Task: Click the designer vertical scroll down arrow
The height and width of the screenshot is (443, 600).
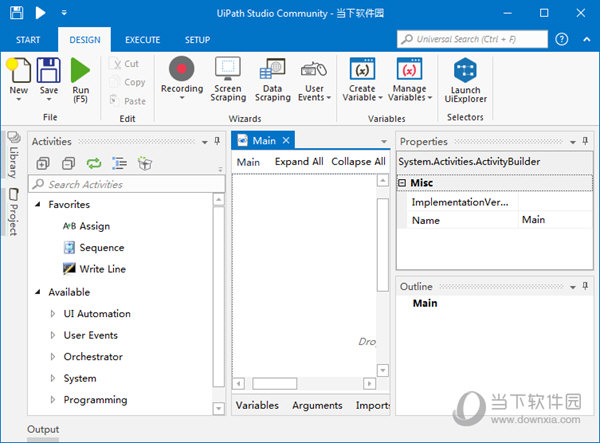Action: tap(383, 370)
